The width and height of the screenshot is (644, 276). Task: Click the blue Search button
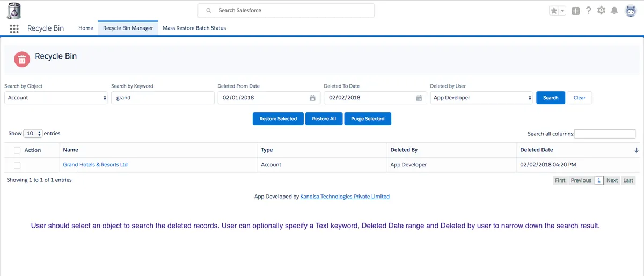pos(551,98)
